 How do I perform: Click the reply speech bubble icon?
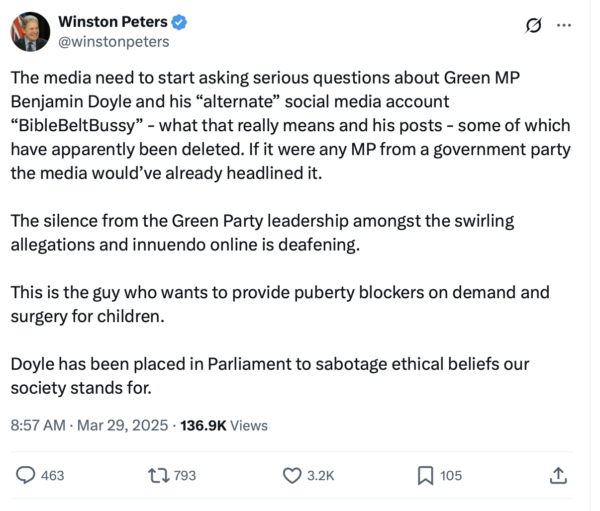coord(26,476)
